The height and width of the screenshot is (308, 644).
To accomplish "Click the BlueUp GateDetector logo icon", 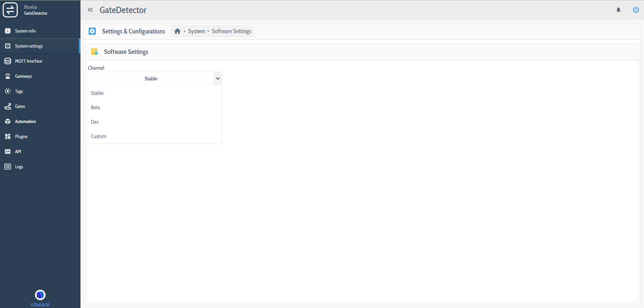I will pyautogui.click(x=10, y=10).
